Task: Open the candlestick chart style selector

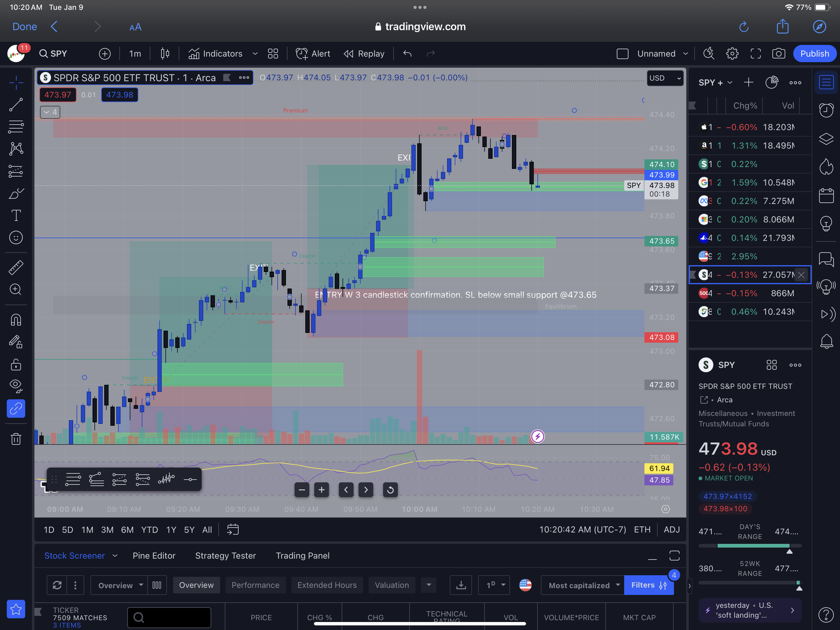Action: (165, 54)
